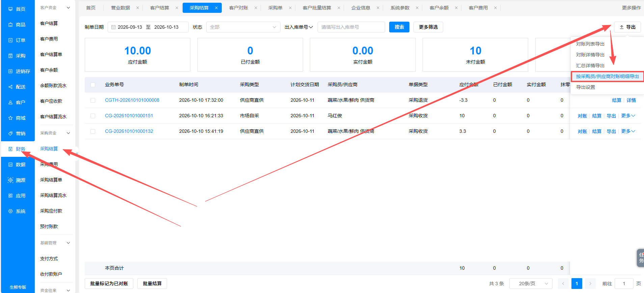Open the 20条/页 page size dropdown
Screen dimensions: 644x293
tap(531, 284)
